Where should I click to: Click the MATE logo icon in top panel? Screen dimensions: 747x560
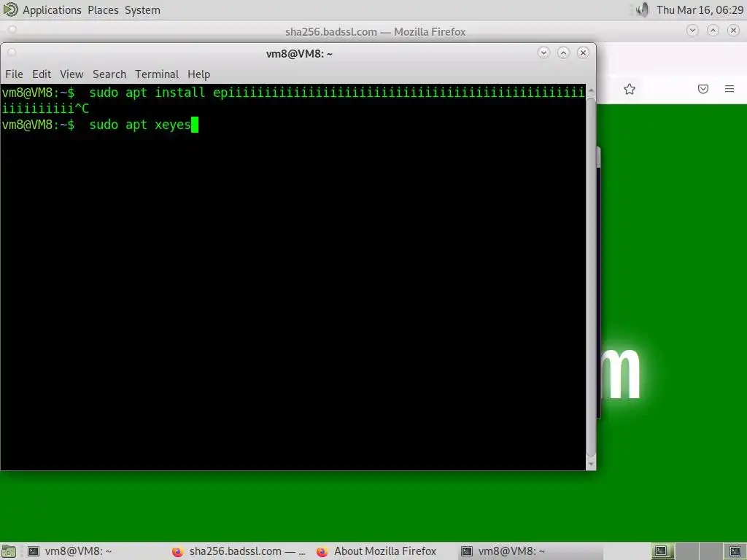coord(10,9)
